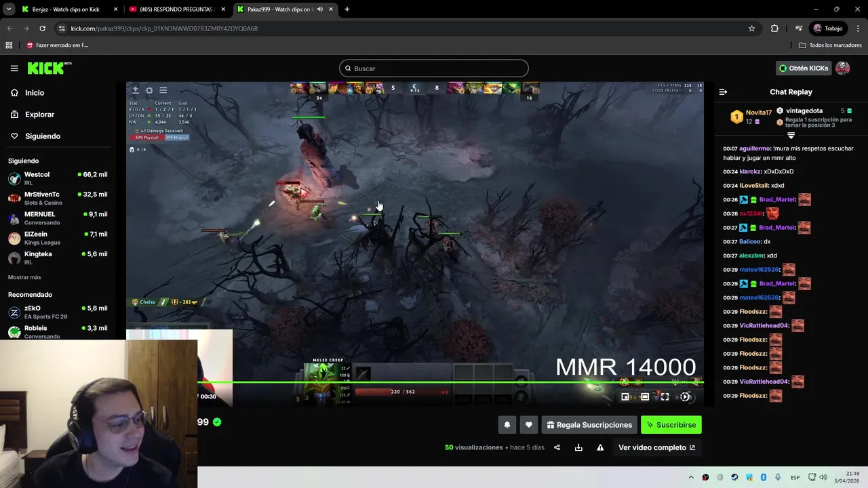Image resolution: width=868 pixels, height=488 pixels.
Task: Open recommended channel Robleis
Action: tap(58, 331)
